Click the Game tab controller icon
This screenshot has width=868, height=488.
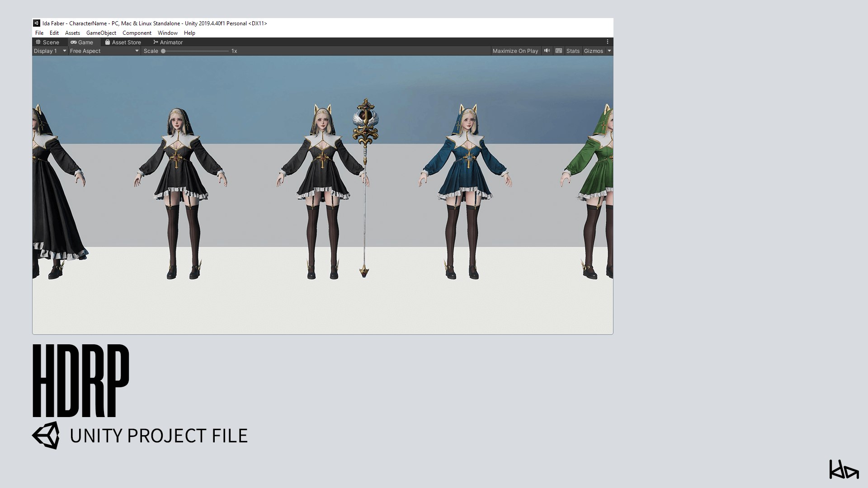pyautogui.click(x=74, y=42)
